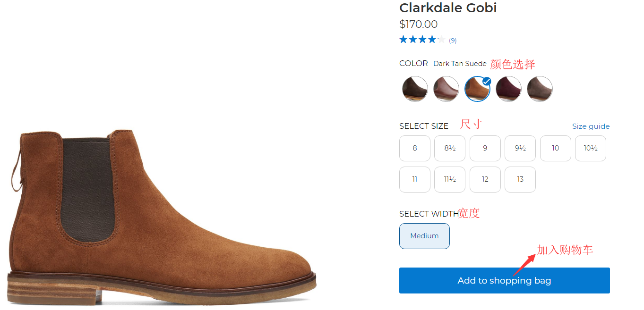The width and height of the screenshot is (644, 310).
Task: Select shoe size 12
Action: [x=485, y=179]
